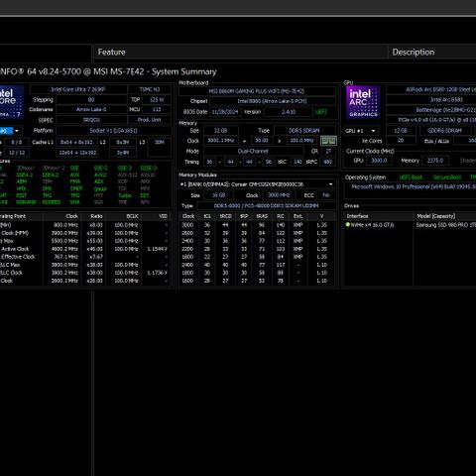Click the SMEP feature flag
The image size is (476, 476).
pos(76,188)
